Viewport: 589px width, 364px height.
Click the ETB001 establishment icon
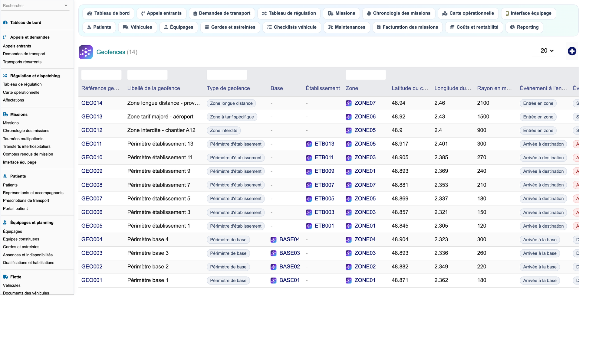pyautogui.click(x=309, y=226)
